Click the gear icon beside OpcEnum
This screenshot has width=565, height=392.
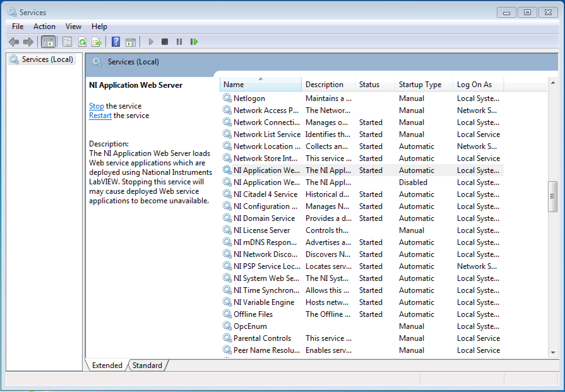coord(227,326)
